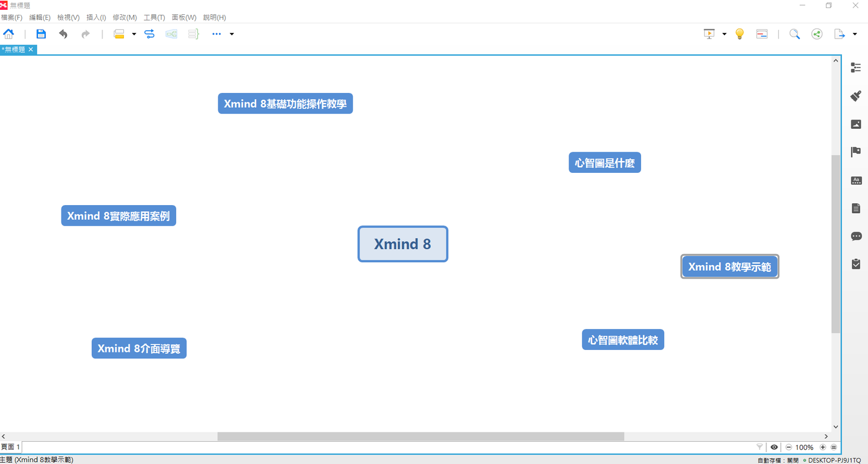The height and width of the screenshot is (464, 868).
Task: Open the Outline panel in the sidebar
Action: pos(856,68)
